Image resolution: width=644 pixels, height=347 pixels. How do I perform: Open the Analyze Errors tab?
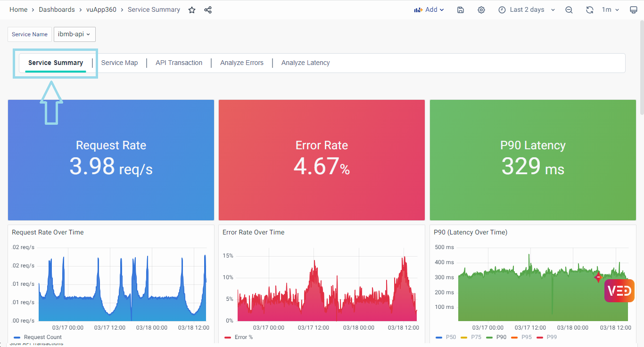click(241, 63)
